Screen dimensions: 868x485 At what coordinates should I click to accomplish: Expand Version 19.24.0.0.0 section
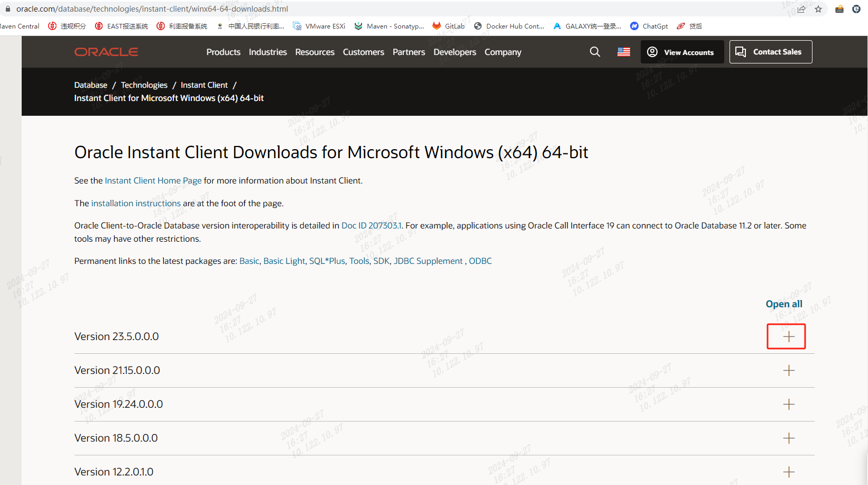[x=789, y=405]
